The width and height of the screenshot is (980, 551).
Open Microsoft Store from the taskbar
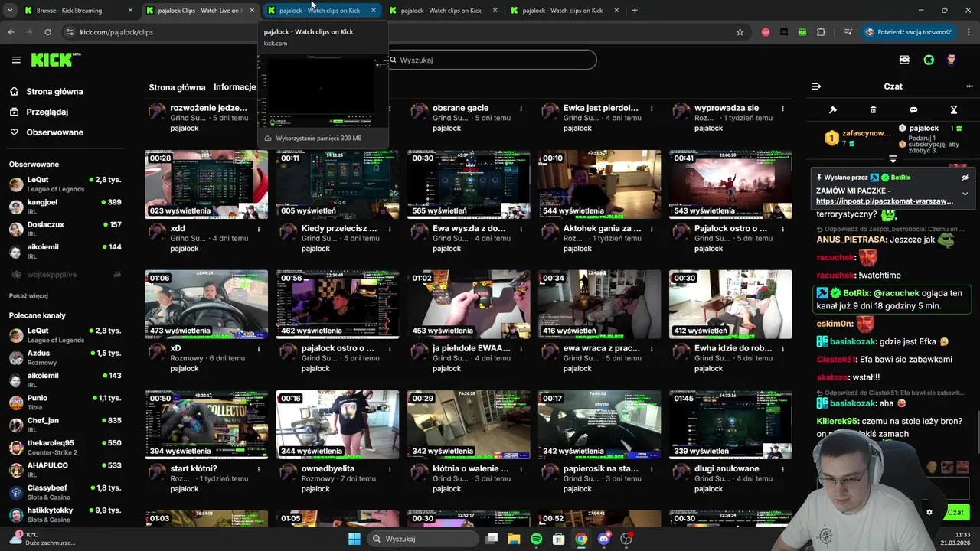[x=559, y=539]
